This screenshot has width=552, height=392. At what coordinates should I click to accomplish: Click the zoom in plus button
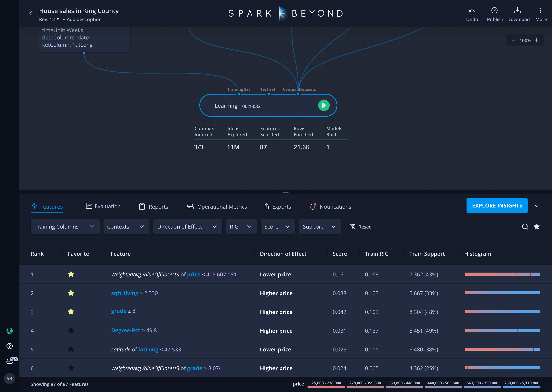(x=536, y=40)
